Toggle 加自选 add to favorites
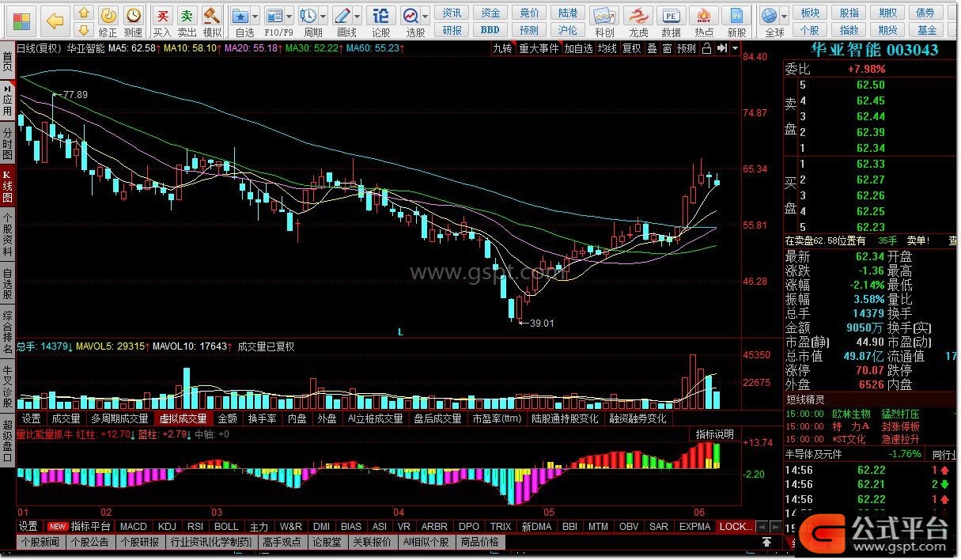 click(x=578, y=48)
